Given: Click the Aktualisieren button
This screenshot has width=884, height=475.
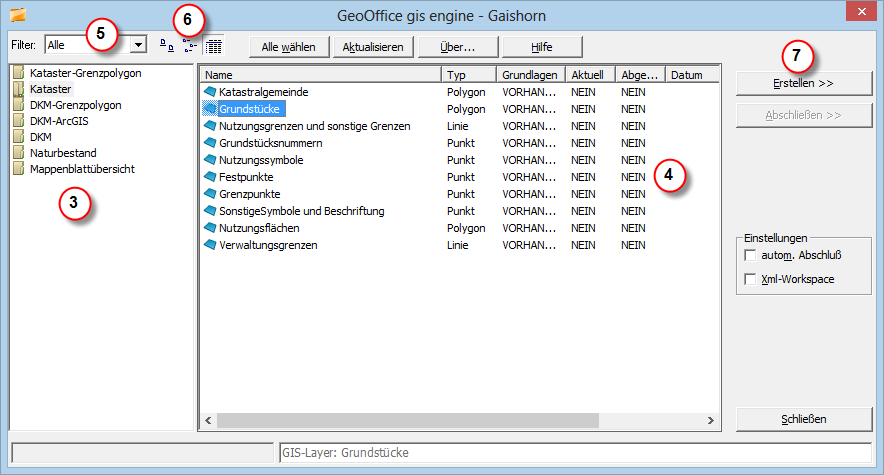Looking at the screenshot, I should coord(373,47).
